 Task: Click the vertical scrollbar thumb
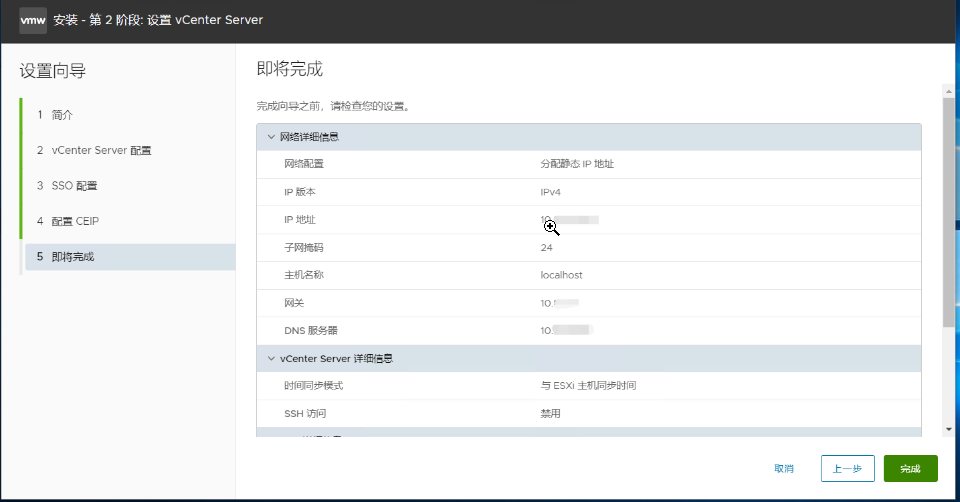[x=948, y=212]
